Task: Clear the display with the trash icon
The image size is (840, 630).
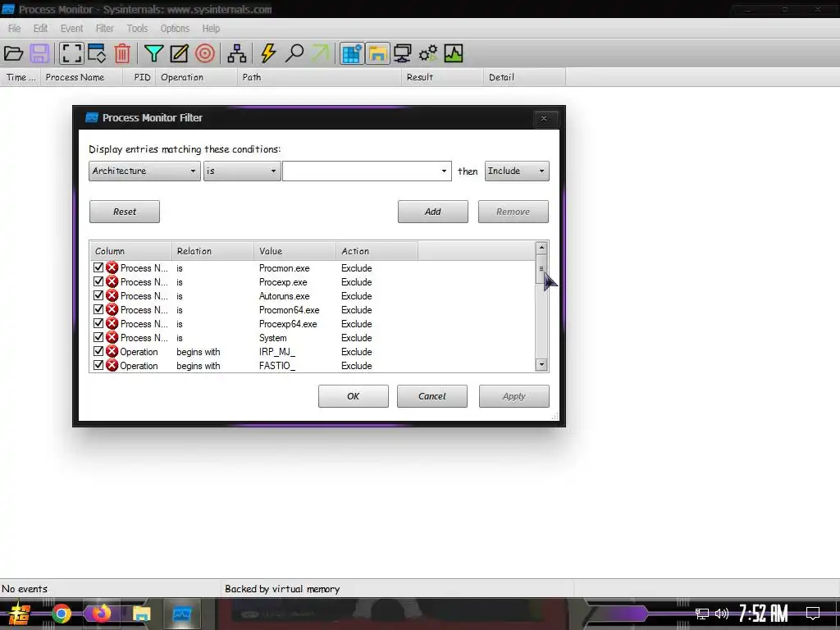Action: 122,53
